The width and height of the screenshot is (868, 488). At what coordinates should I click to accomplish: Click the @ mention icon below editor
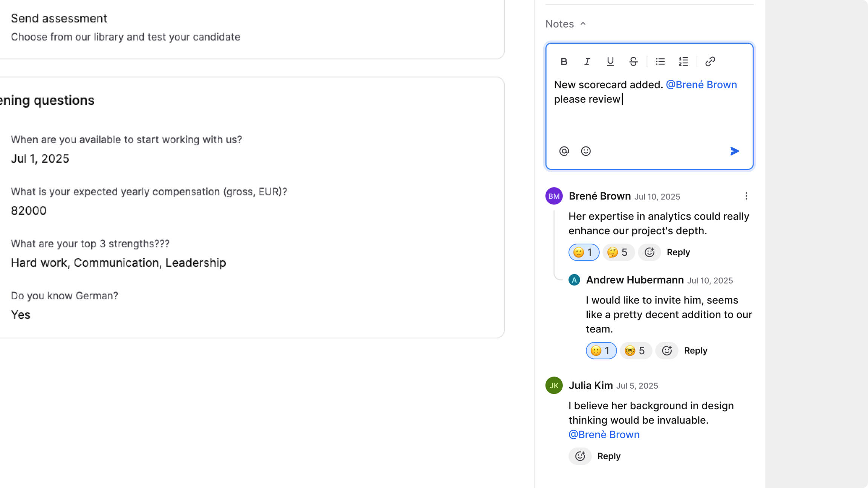pos(564,151)
